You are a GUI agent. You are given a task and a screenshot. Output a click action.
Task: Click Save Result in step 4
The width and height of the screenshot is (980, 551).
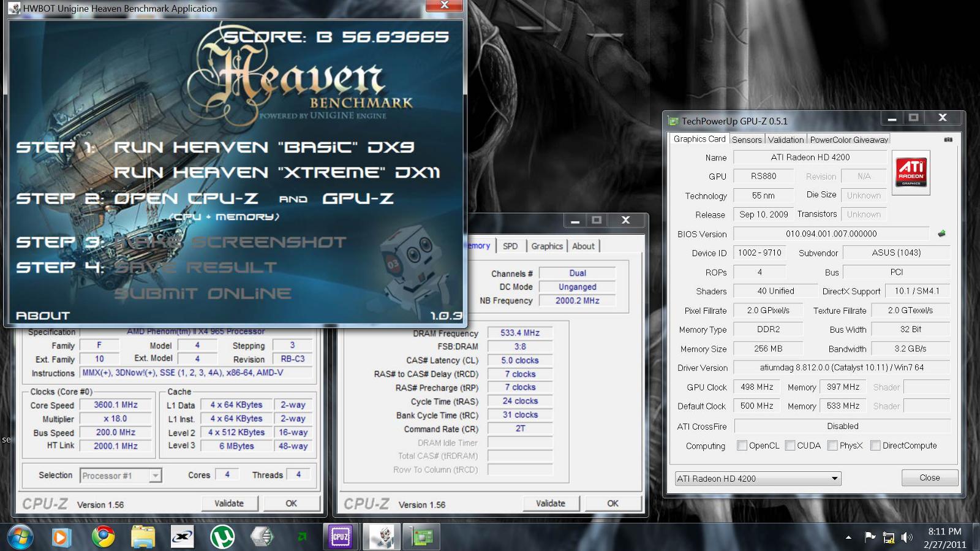(195, 267)
